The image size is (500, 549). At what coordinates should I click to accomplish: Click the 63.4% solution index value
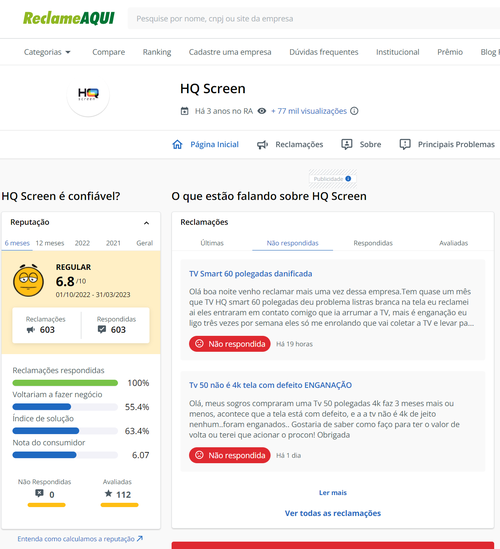(x=137, y=431)
